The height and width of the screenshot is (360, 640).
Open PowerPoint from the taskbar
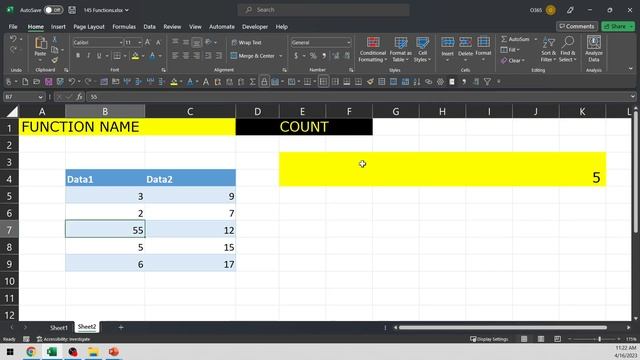[113, 351]
